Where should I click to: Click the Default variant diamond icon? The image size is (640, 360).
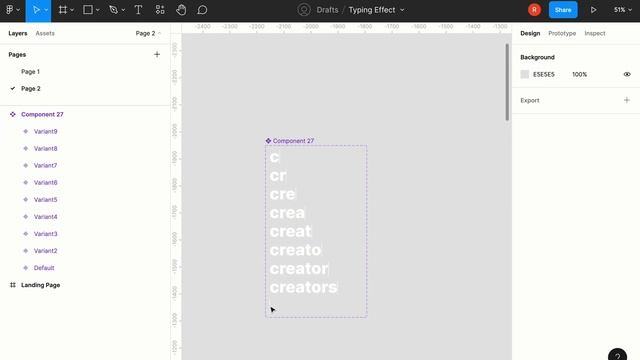point(26,268)
